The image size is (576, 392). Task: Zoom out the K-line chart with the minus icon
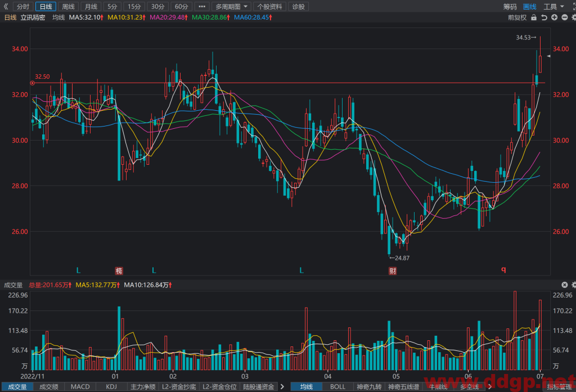pos(565,17)
